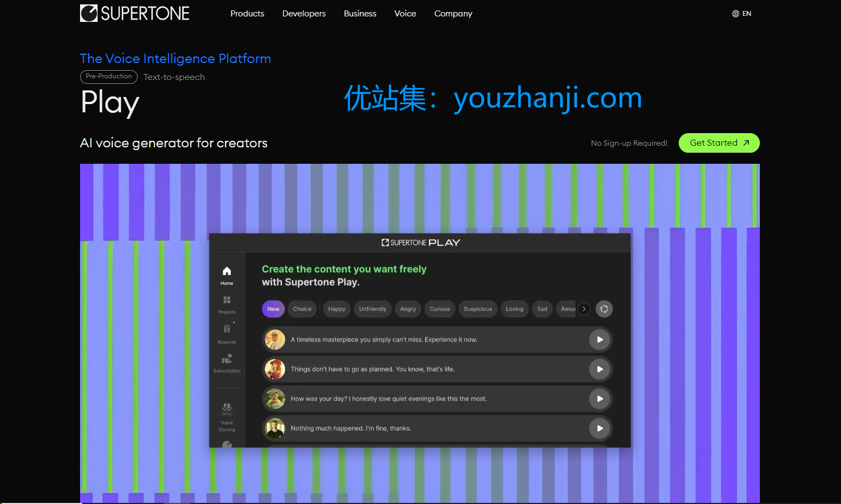This screenshot has height=504, width=841.
Task: Click 'Things don't have to go as planned' text
Action: pyautogui.click(x=372, y=369)
